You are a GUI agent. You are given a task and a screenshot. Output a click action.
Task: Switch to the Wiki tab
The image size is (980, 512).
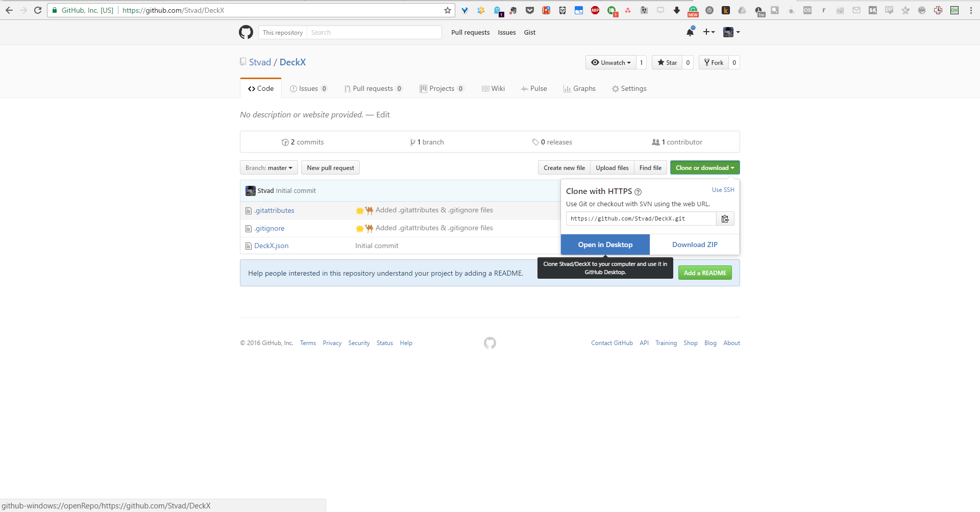493,88
